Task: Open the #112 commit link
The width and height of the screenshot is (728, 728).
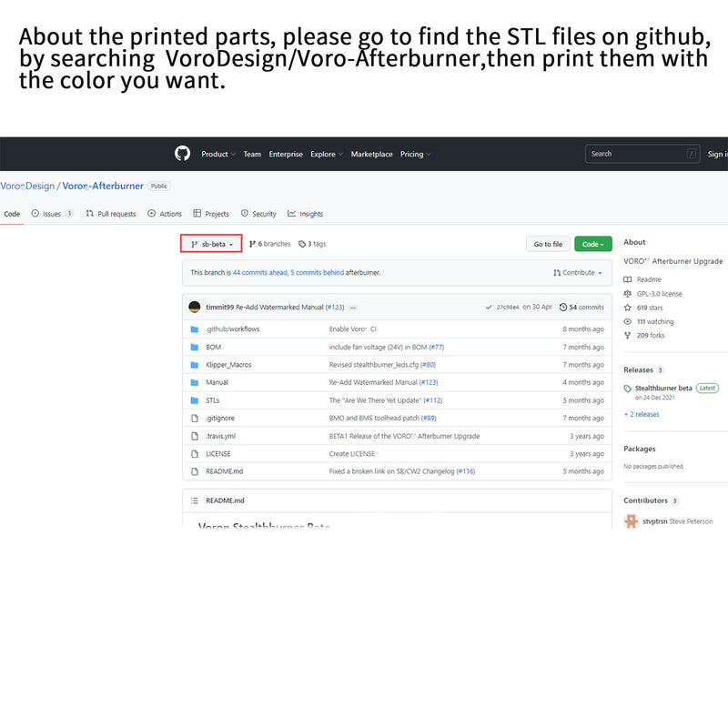Action: coord(433,400)
